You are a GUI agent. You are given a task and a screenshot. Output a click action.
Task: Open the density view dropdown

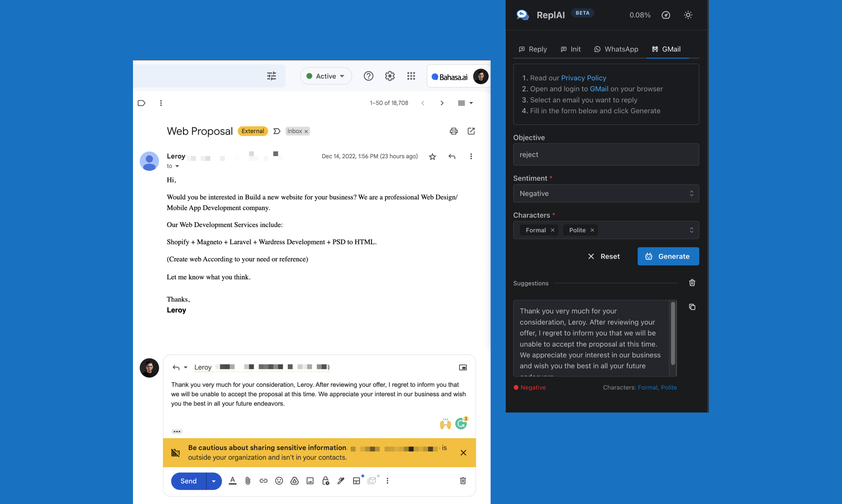point(465,103)
